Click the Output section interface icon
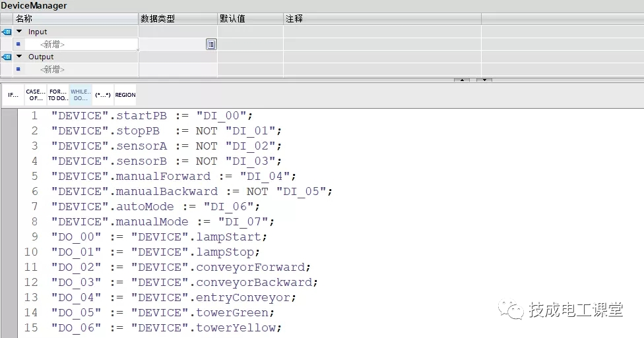The image size is (644, 338). click(7, 57)
